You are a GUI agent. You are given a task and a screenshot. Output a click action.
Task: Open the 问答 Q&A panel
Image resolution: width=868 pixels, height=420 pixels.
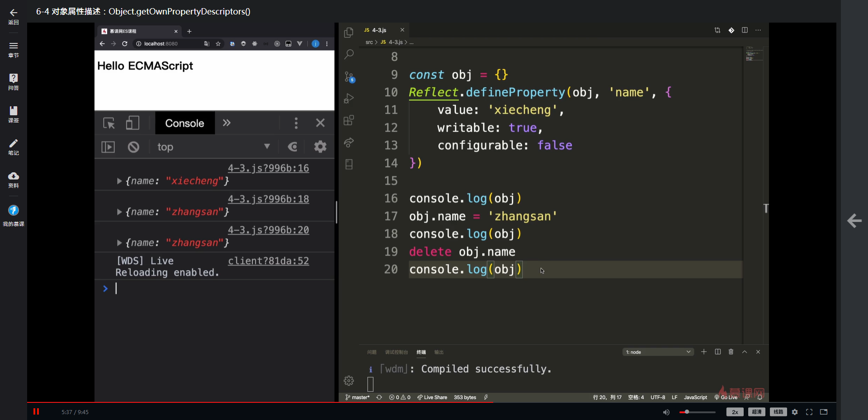(14, 79)
